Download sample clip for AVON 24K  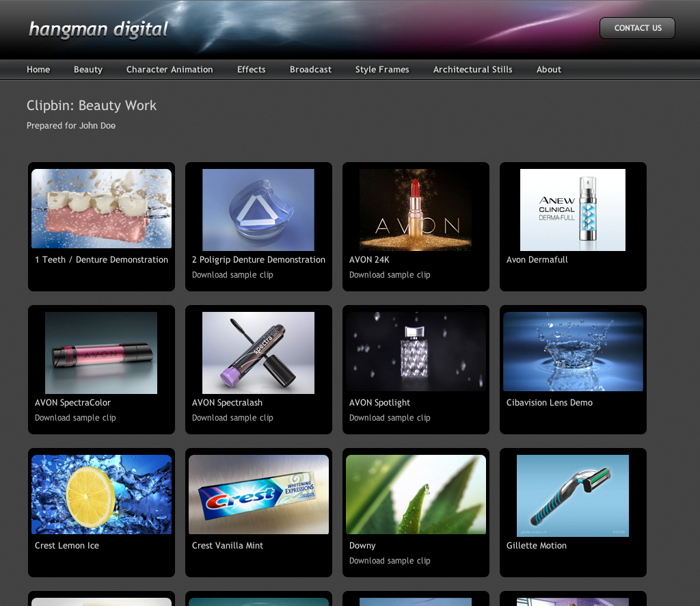(x=390, y=275)
